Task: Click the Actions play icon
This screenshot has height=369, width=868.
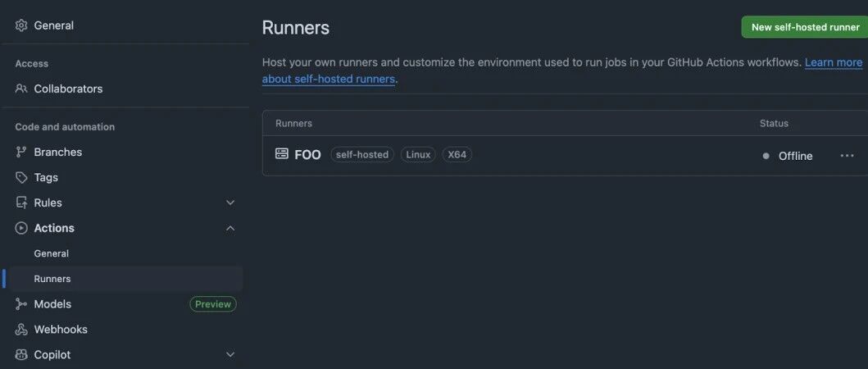Action: tap(21, 228)
